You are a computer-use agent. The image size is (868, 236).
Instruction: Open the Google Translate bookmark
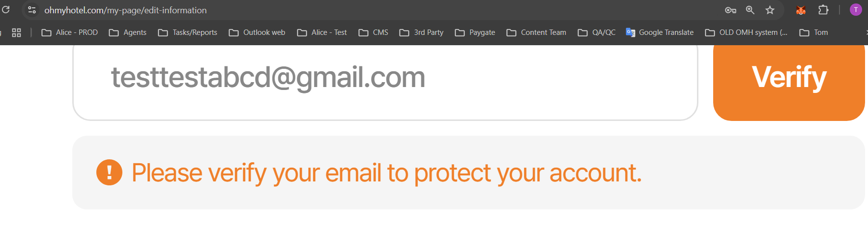pos(660,32)
